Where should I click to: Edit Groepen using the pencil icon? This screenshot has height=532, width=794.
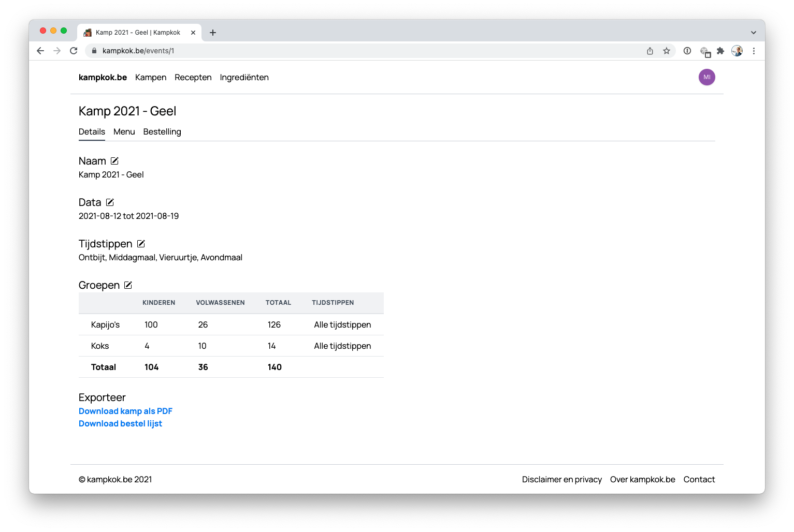point(128,285)
